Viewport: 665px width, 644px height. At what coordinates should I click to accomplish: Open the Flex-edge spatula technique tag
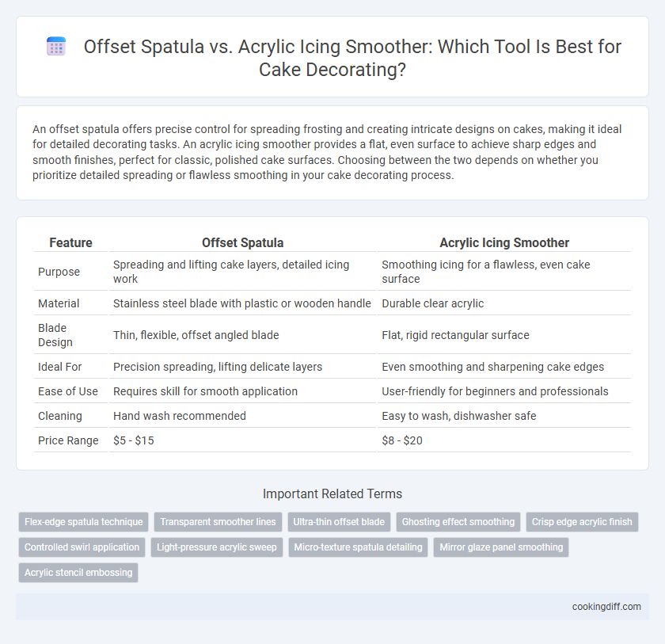tap(84, 522)
